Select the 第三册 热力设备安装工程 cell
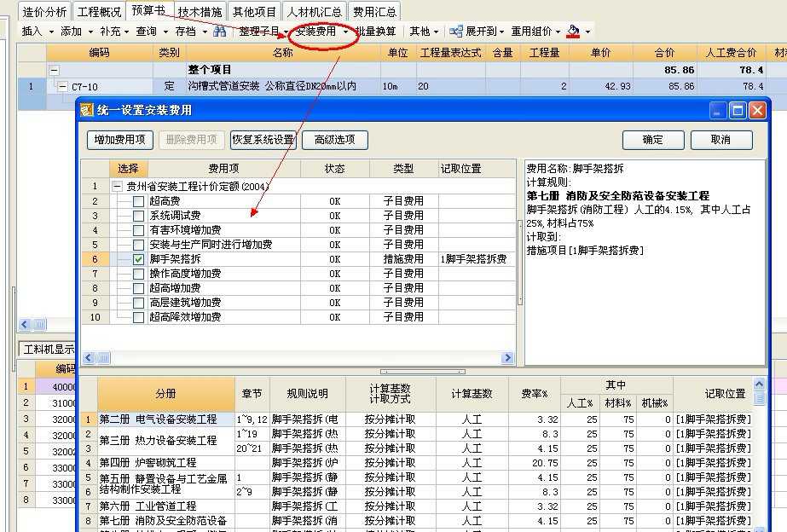This screenshot has height=532, width=787. click(166, 441)
